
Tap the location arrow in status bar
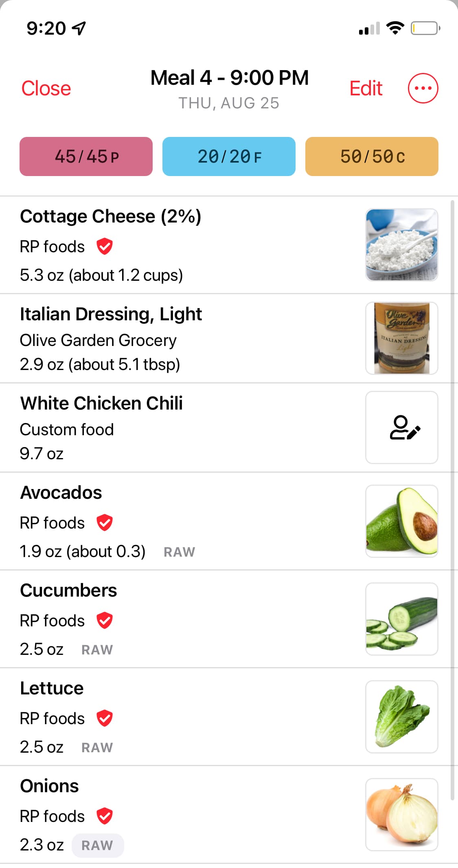click(x=79, y=28)
